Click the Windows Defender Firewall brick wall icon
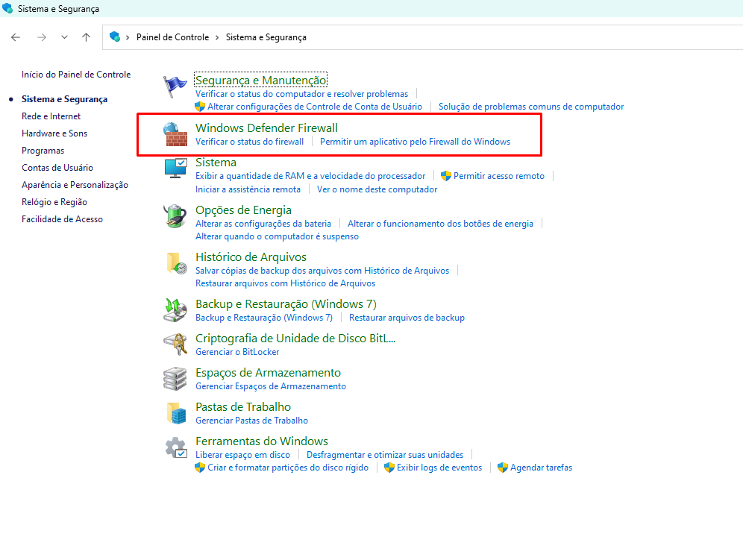The image size is (743, 560). click(x=175, y=134)
